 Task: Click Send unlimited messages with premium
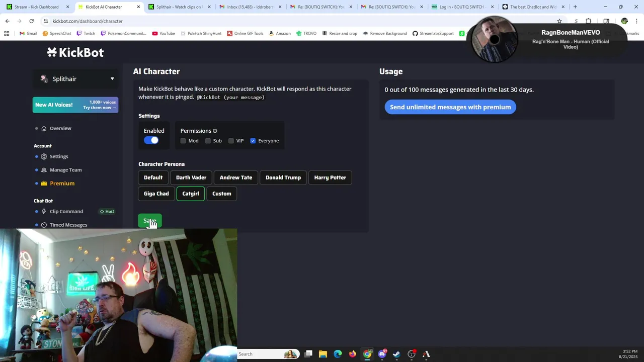[x=450, y=107]
